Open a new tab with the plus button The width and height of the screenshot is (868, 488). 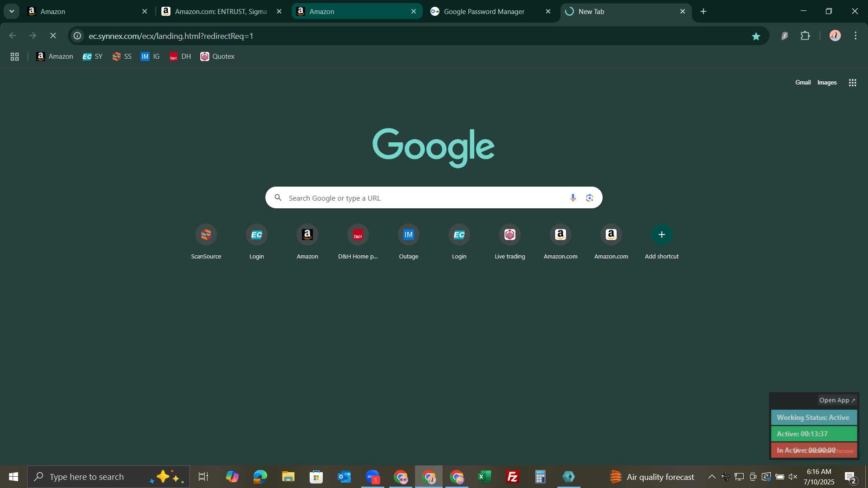pos(703,11)
